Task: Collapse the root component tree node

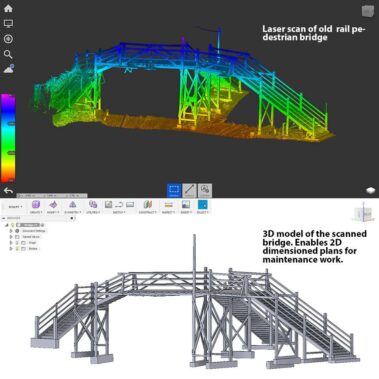Action: tap(7, 225)
